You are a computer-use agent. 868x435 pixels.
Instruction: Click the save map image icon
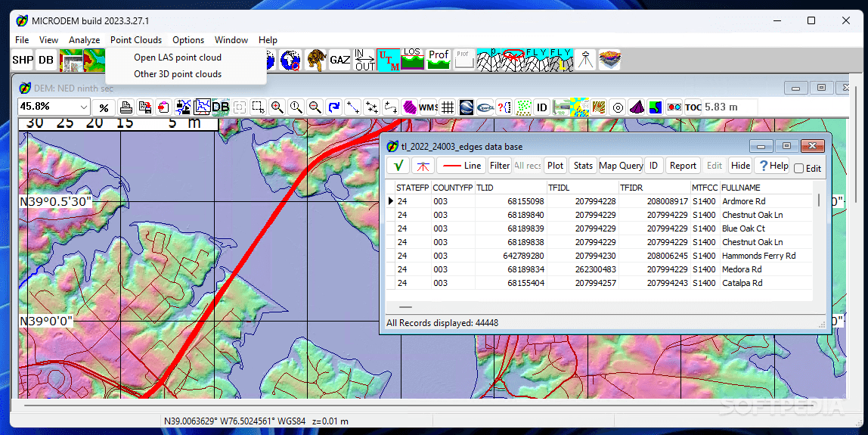tap(145, 107)
